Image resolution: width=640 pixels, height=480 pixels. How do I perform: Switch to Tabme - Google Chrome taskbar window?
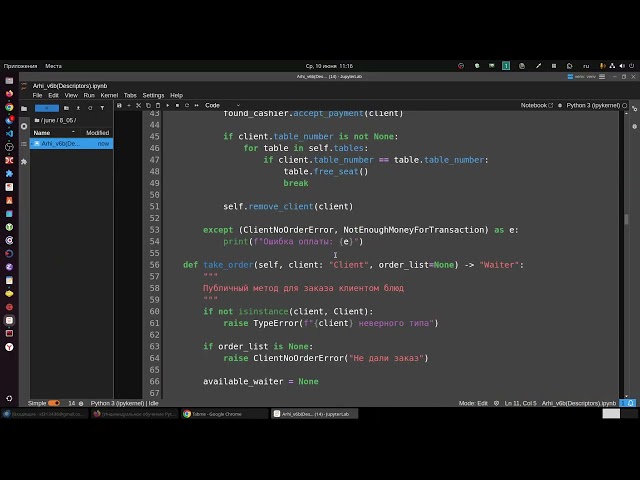(x=224, y=414)
